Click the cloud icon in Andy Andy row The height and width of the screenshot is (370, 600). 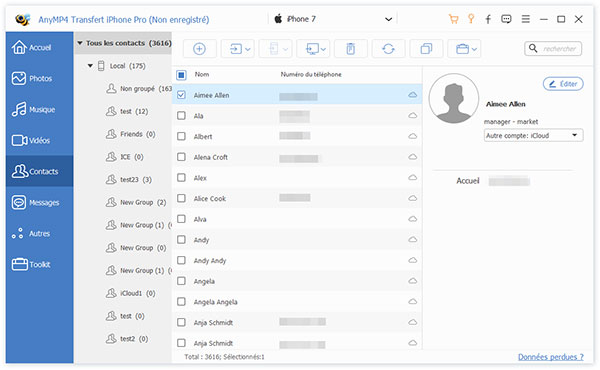412,260
